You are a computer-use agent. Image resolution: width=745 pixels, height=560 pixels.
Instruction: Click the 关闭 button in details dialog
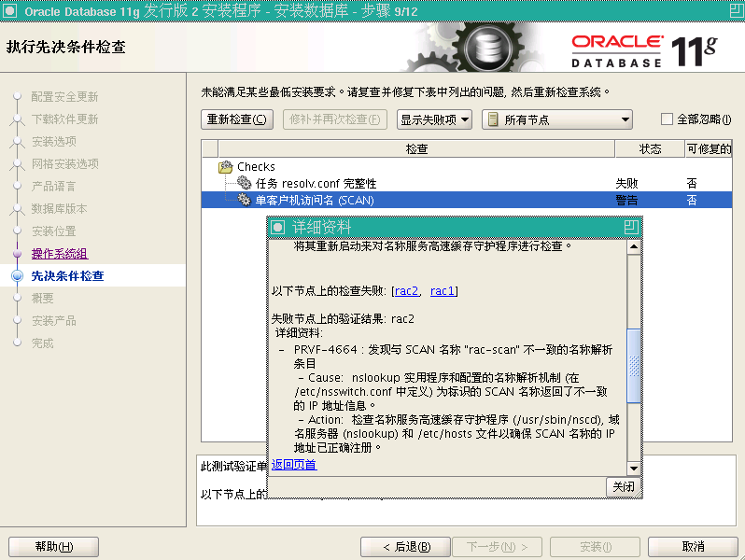(623, 487)
